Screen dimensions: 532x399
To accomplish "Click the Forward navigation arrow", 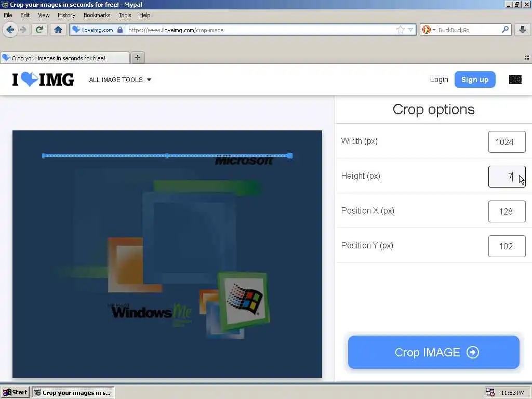I will (23, 30).
